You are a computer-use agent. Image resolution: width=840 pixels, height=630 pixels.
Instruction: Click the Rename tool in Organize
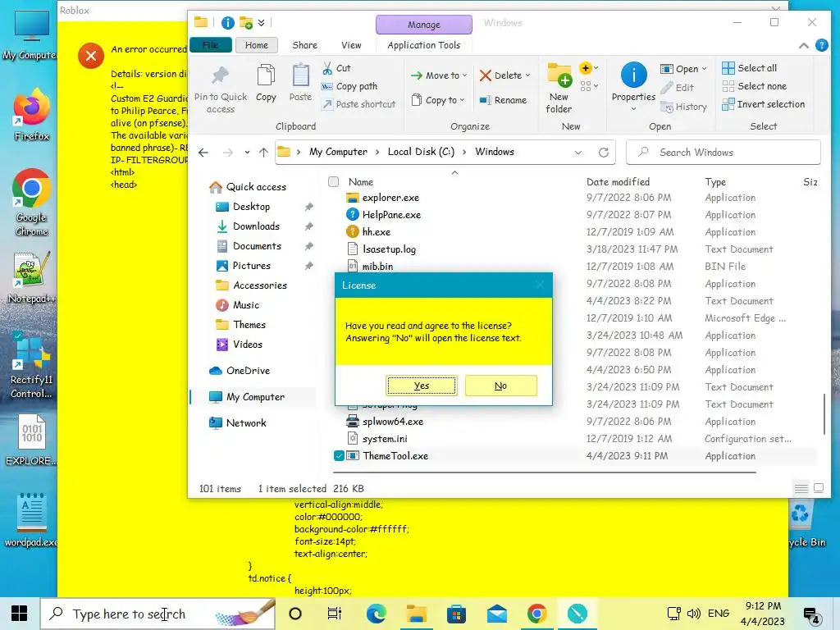pos(503,100)
